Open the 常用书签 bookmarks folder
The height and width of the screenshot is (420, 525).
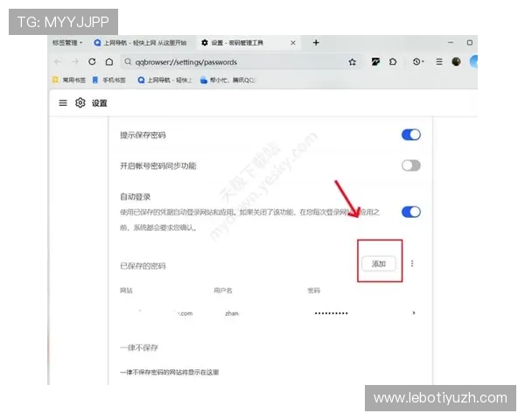point(69,80)
